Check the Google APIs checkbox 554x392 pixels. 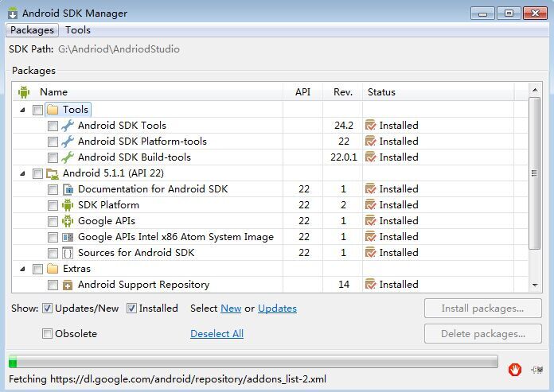[53, 221]
